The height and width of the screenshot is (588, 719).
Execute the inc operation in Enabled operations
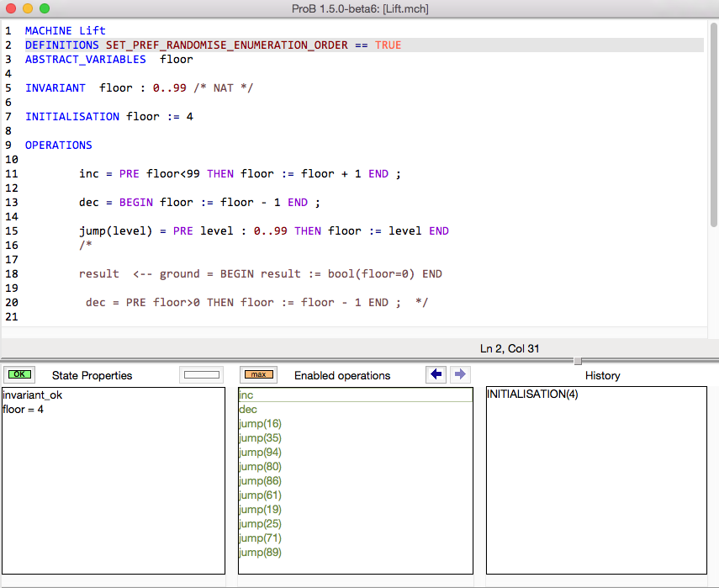(246, 395)
